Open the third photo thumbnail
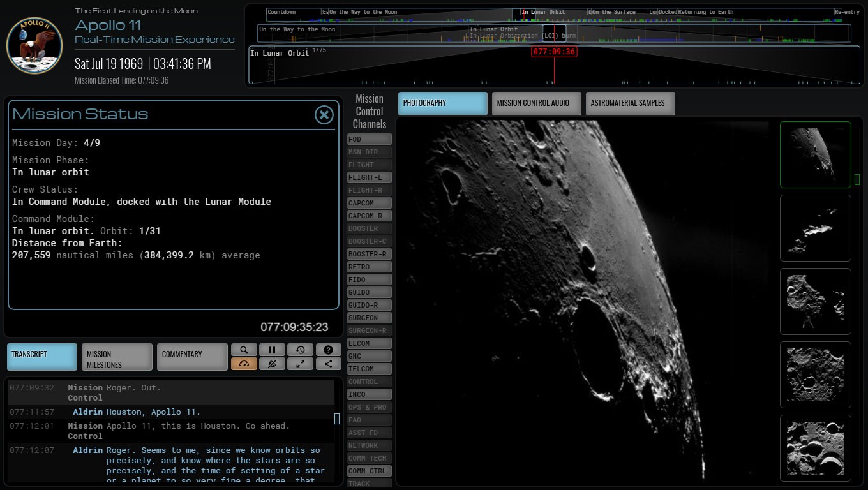The image size is (868, 490). [816, 301]
